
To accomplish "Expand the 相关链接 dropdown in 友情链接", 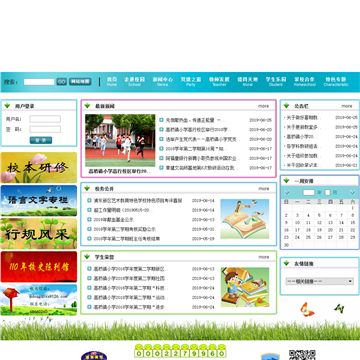I will (x=320, y=281).
